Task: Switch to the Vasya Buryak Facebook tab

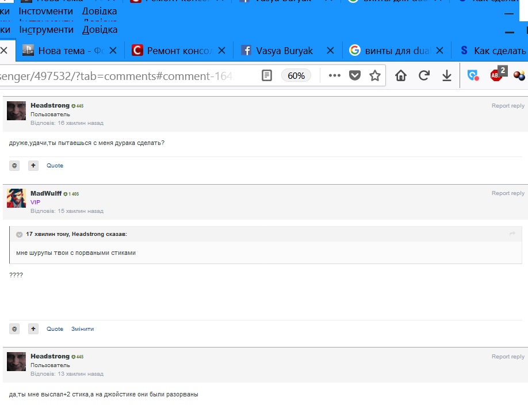Action: tap(284, 51)
